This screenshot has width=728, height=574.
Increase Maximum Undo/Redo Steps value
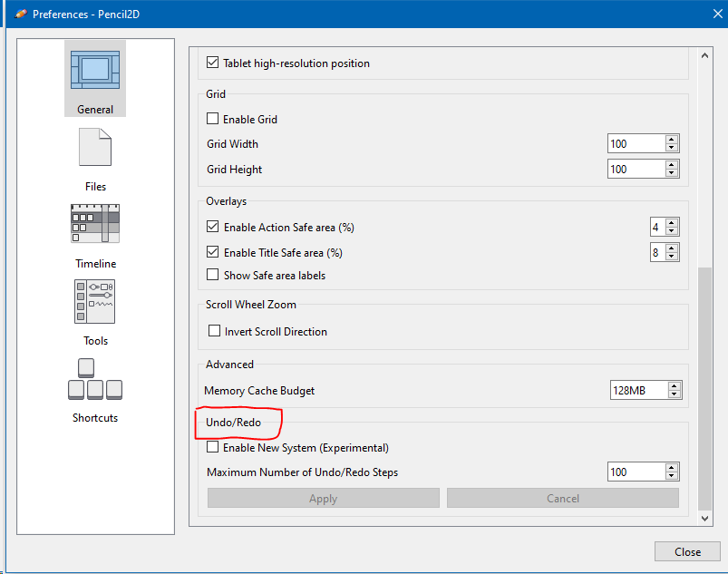click(x=672, y=468)
